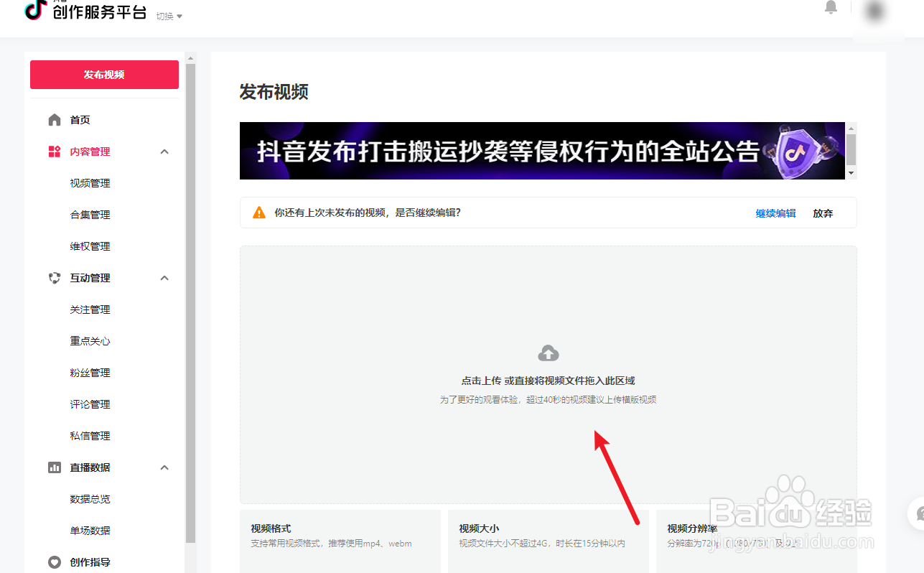The height and width of the screenshot is (573, 924).
Task: Click the banner scrollbar down arrow
Action: pyautogui.click(x=851, y=174)
